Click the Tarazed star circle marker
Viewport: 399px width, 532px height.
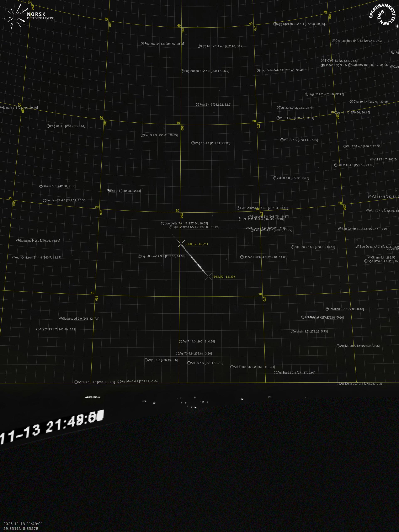point(327,309)
